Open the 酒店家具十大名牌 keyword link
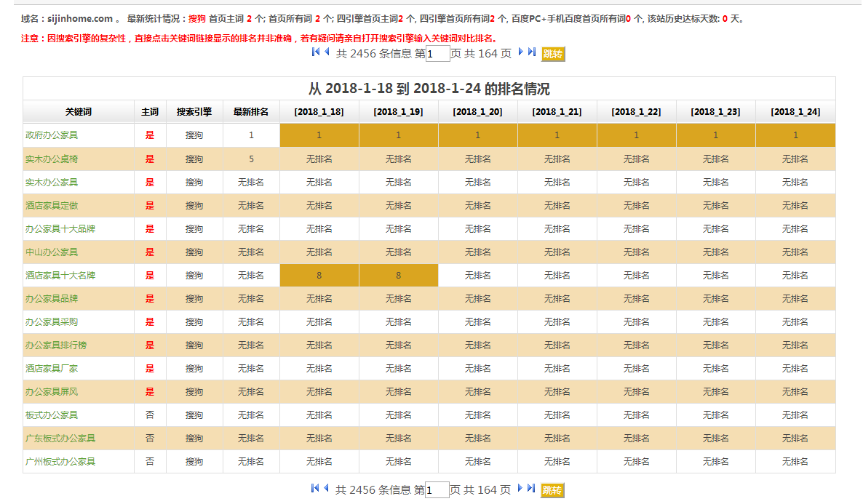 click(60, 276)
